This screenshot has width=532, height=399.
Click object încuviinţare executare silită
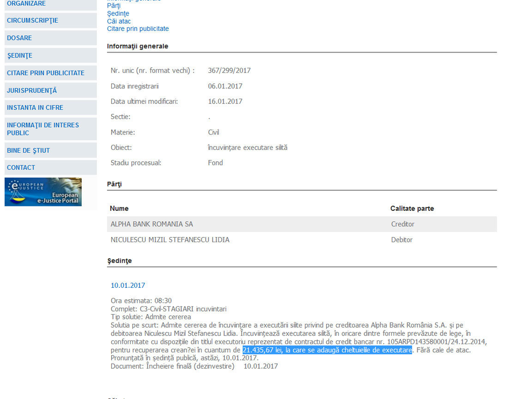pyautogui.click(x=247, y=148)
